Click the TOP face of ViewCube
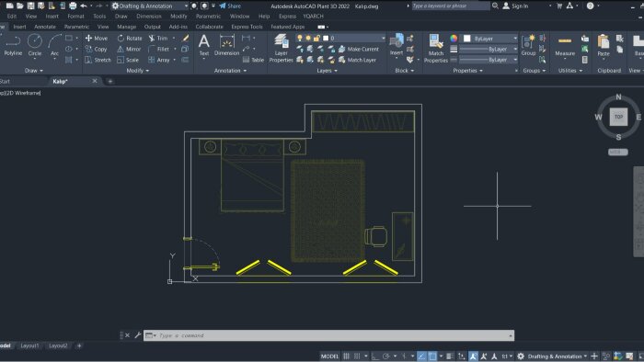644x362 pixels. [x=618, y=117]
